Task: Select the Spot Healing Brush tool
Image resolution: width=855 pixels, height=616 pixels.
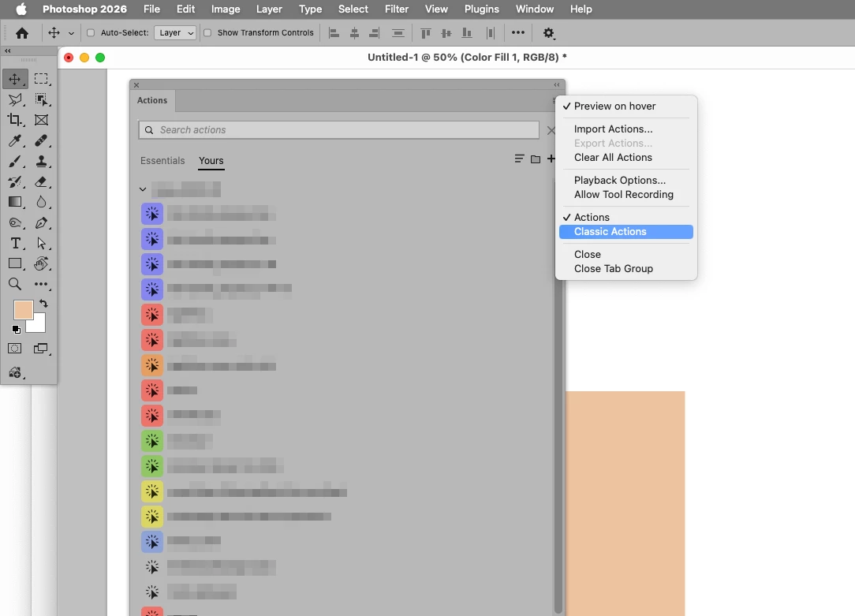Action: pyautogui.click(x=42, y=140)
